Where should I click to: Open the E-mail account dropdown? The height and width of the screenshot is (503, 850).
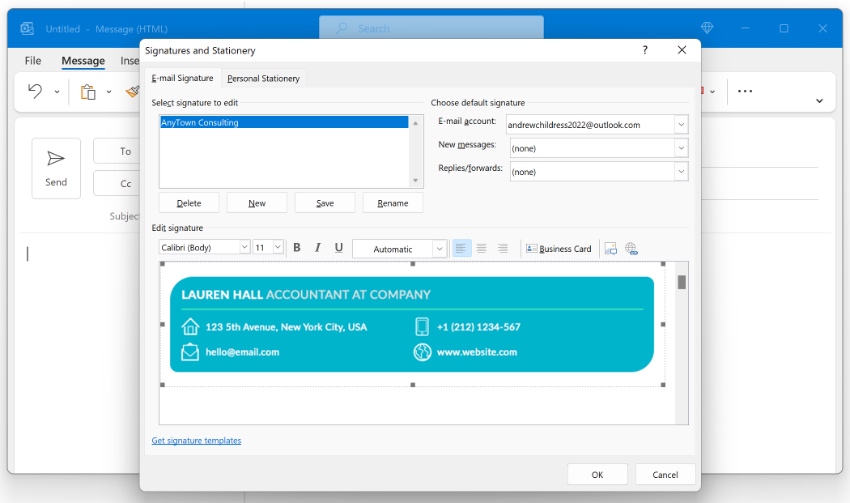[x=681, y=125]
